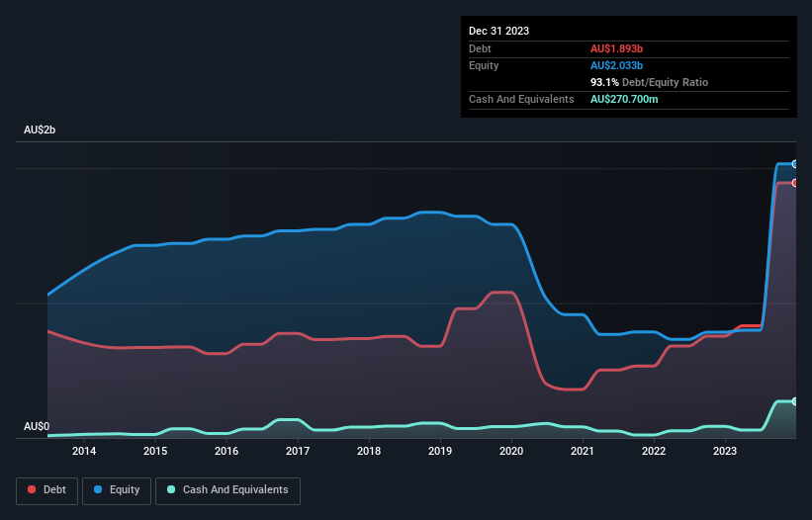This screenshot has height=520, width=812.
Task: Click tooltip Cash And Equivalents row label
Action: (521, 99)
